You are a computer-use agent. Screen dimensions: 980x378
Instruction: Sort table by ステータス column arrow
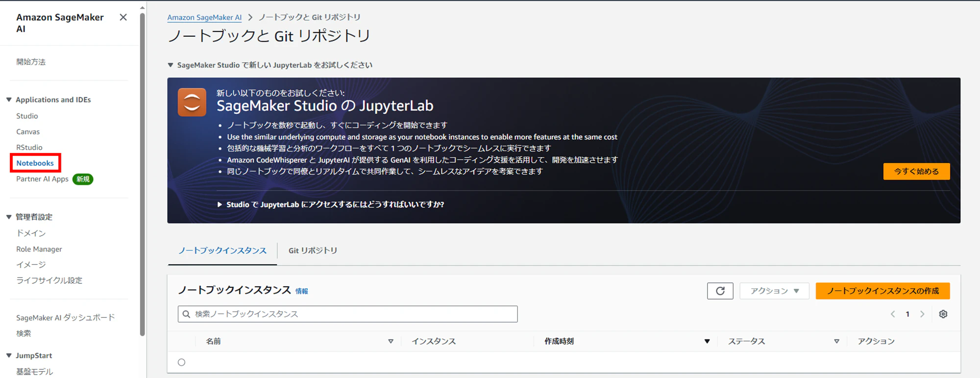[836, 341]
